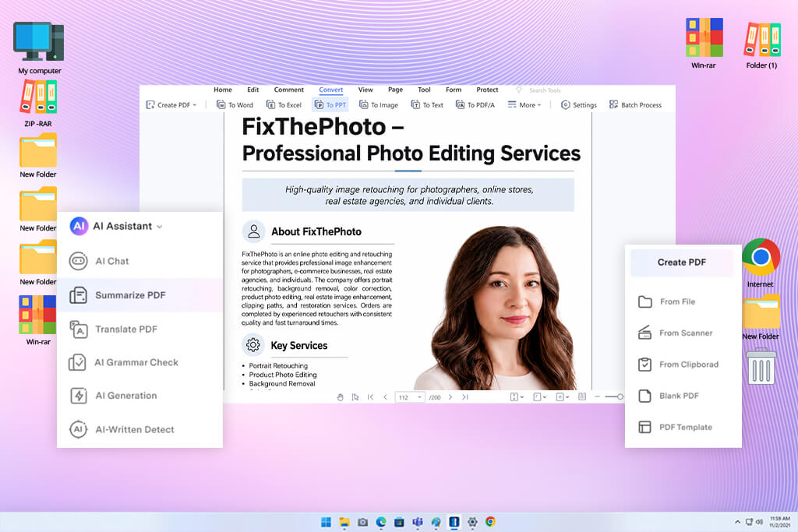Image resolution: width=798 pixels, height=532 pixels.
Task: Open the conversion Settings
Action: coord(579,105)
